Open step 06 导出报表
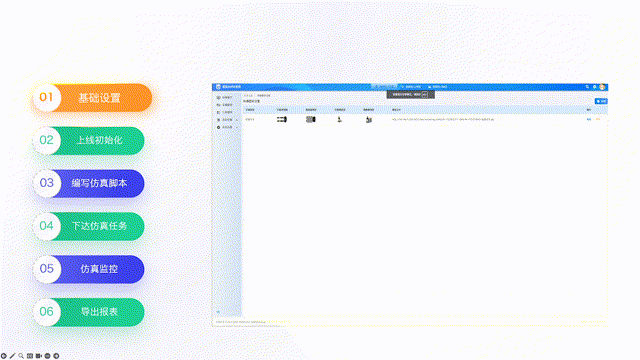 [x=89, y=312]
